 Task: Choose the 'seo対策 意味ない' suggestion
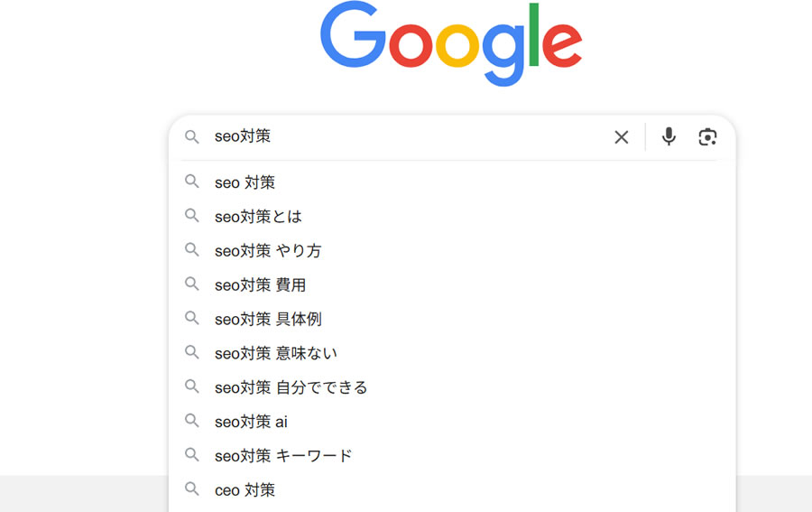pos(452,353)
